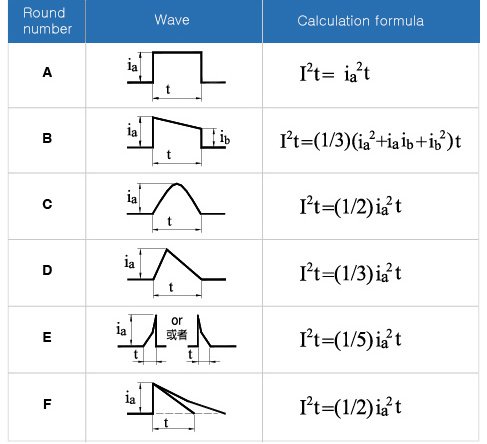The image size is (487, 444).
Task: Select the row label F
Action: 47,404
